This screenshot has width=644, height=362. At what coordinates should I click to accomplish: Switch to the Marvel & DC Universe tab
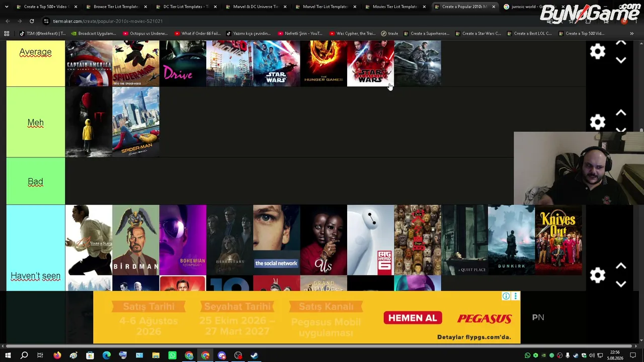255,7
